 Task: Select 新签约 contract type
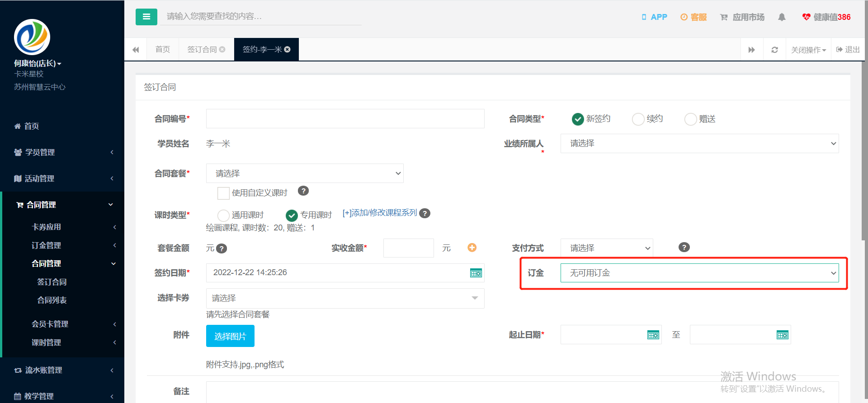click(x=578, y=119)
